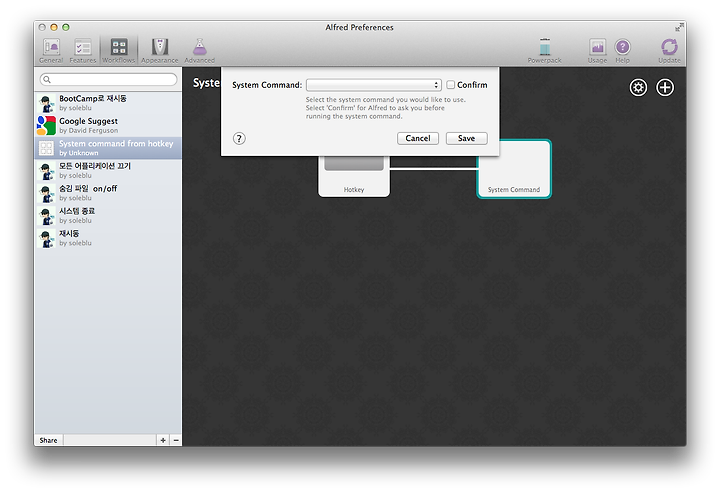The width and height of the screenshot is (720, 493).
Task: Open the Advanced tab
Action: [x=199, y=50]
